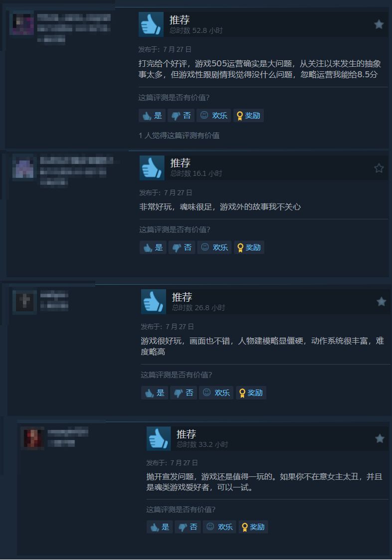Click thumbs-up 推荐 icon of 33.2 小时 review
The image size is (392, 560).
(x=159, y=438)
